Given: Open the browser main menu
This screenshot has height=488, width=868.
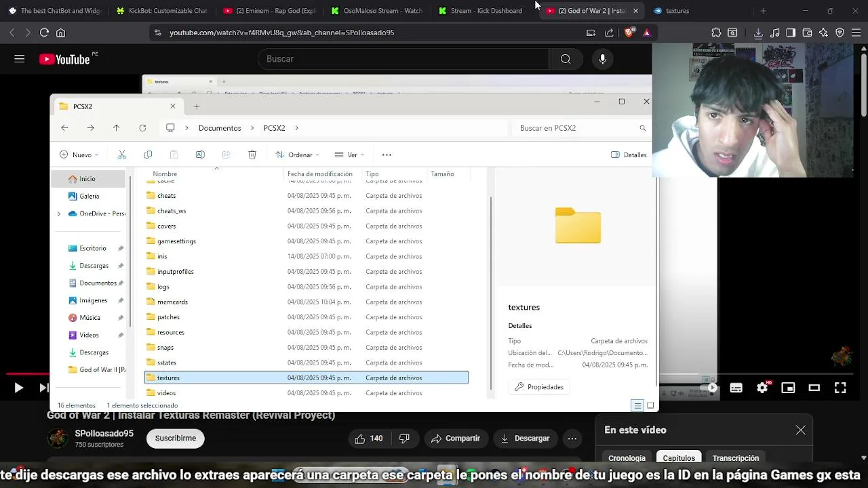Looking at the screenshot, I should click(856, 33).
